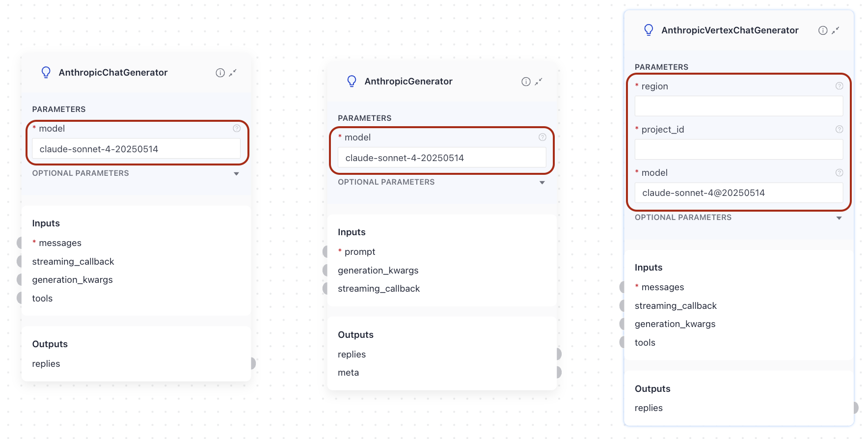This screenshot has width=868, height=439.
Task: Collapse the AnthropicGenerator node
Action: (539, 82)
